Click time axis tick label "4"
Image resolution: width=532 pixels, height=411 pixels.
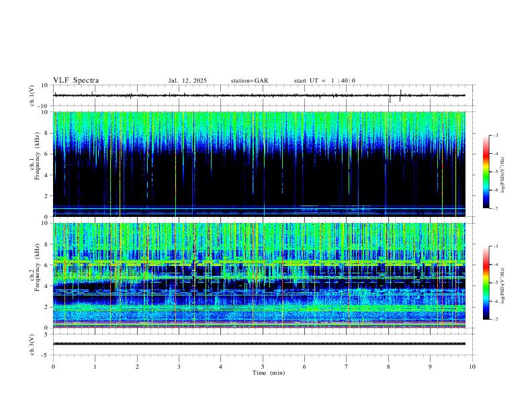pyautogui.click(x=221, y=367)
